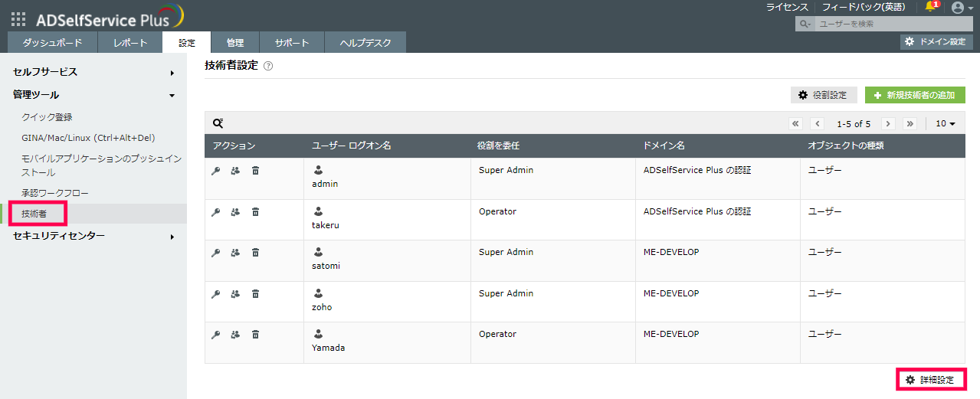Open the user account avatar dropdown
The width and height of the screenshot is (980, 399).
tap(961, 8)
